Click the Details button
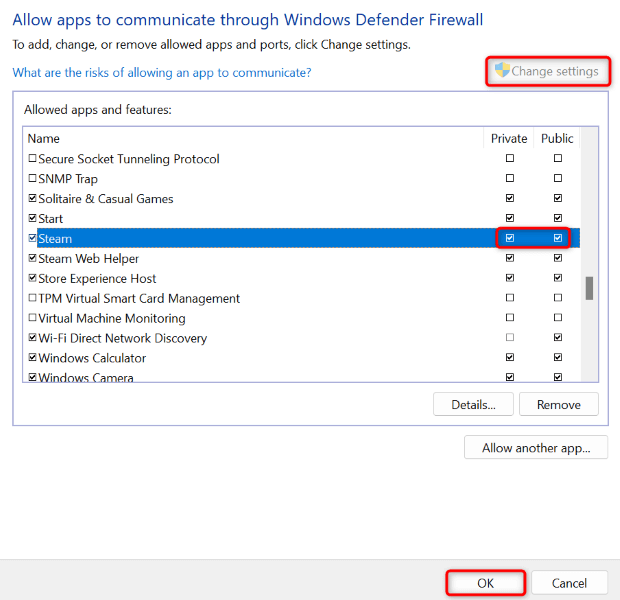620x600 pixels. [x=473, y=404]
